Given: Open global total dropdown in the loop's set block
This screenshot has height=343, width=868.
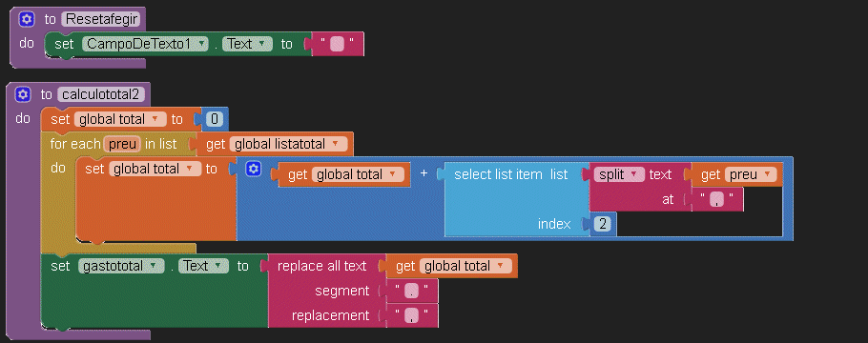Looking at the screenshot, I should coord(155,169).
